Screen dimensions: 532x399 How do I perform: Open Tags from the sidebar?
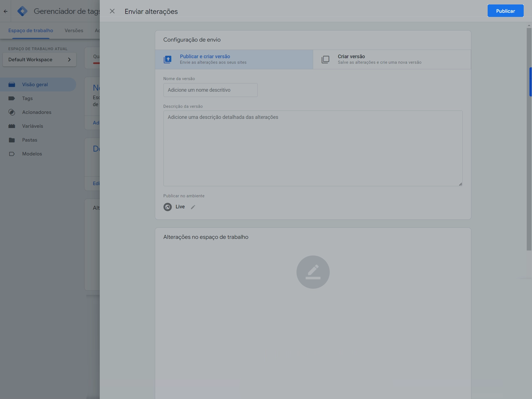[x=27, y=98]
